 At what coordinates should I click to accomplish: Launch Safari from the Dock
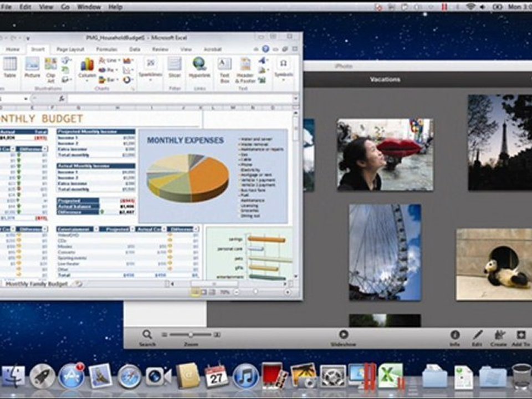[x=129, y=376]
